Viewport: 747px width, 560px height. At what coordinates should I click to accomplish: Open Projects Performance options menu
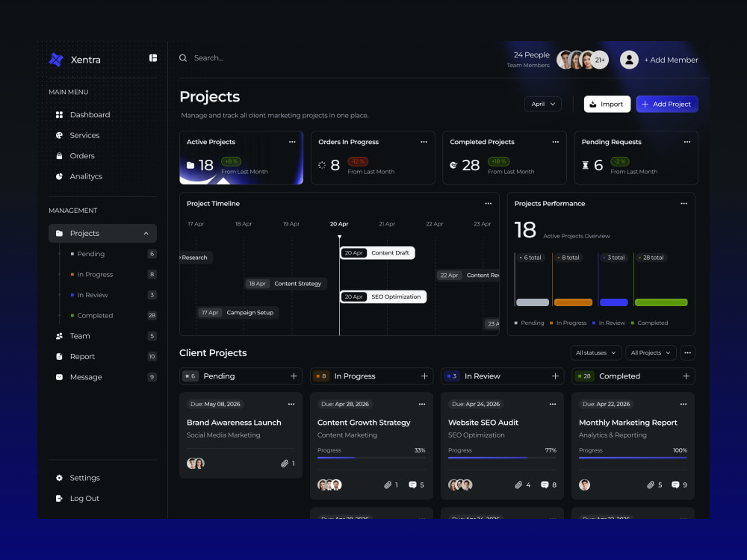coord(684,203)
